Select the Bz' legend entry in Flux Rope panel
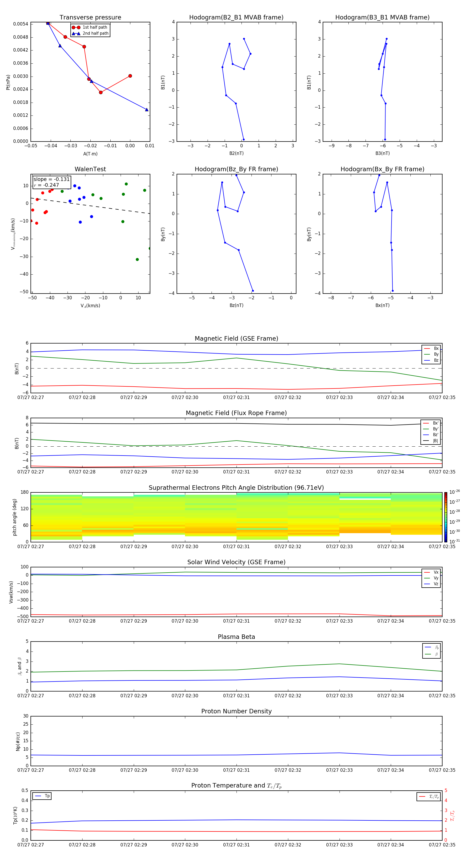Viewport: 473px width, 868px height. click(x=431, y=435)
